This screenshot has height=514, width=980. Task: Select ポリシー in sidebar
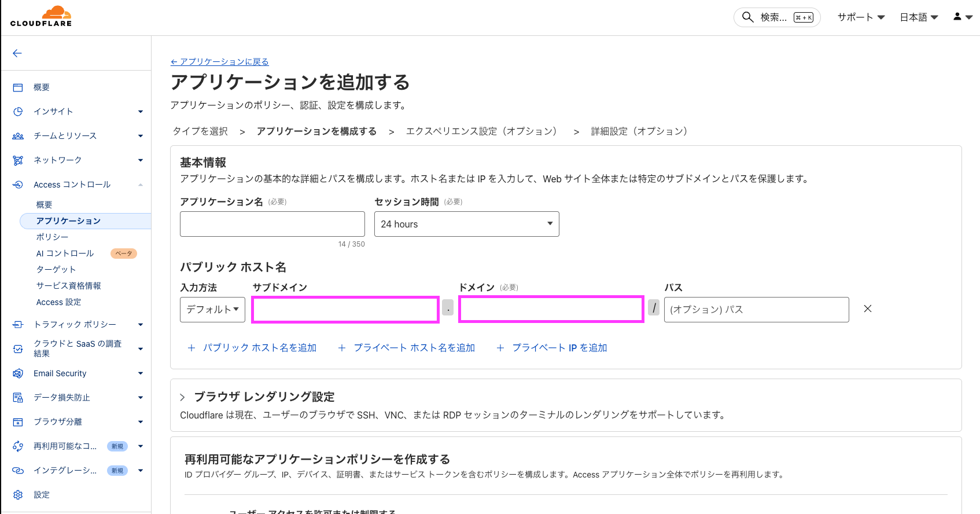pos(52,237)
